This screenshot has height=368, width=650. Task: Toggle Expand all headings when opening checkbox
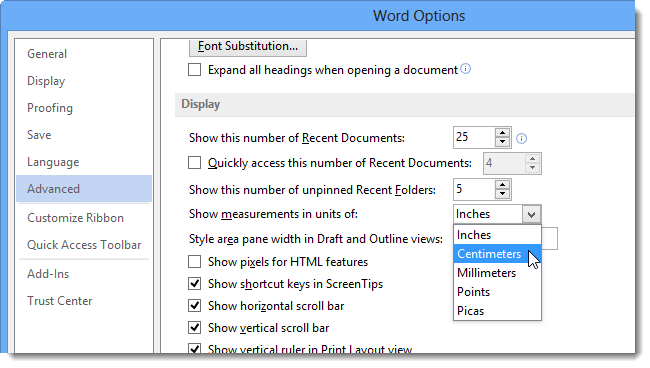tap(194, 70)
